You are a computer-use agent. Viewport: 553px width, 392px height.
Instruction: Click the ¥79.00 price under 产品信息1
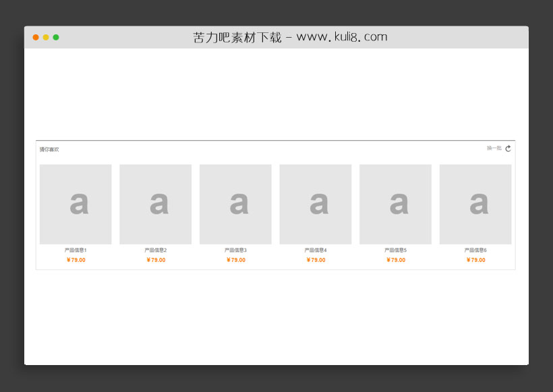76,260
